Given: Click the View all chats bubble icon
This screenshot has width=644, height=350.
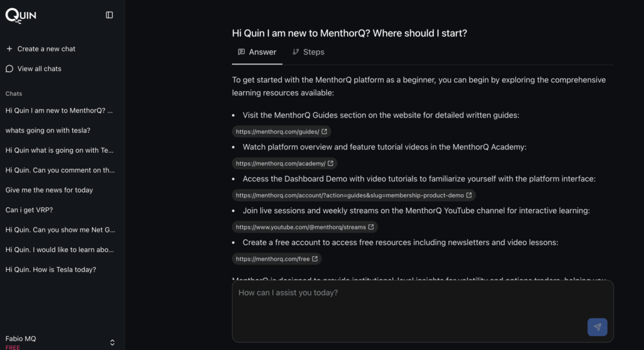Looking at the screenshot, I should [9, 69].
